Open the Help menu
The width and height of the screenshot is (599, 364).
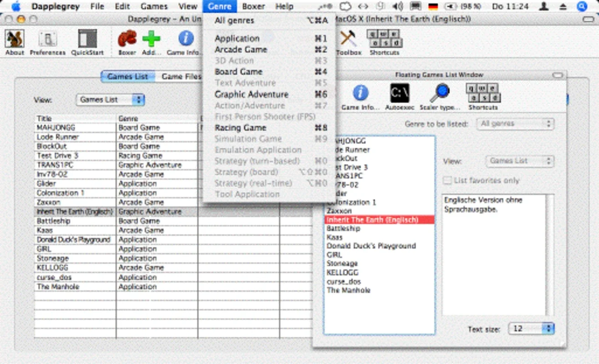[x=284, y=6]
